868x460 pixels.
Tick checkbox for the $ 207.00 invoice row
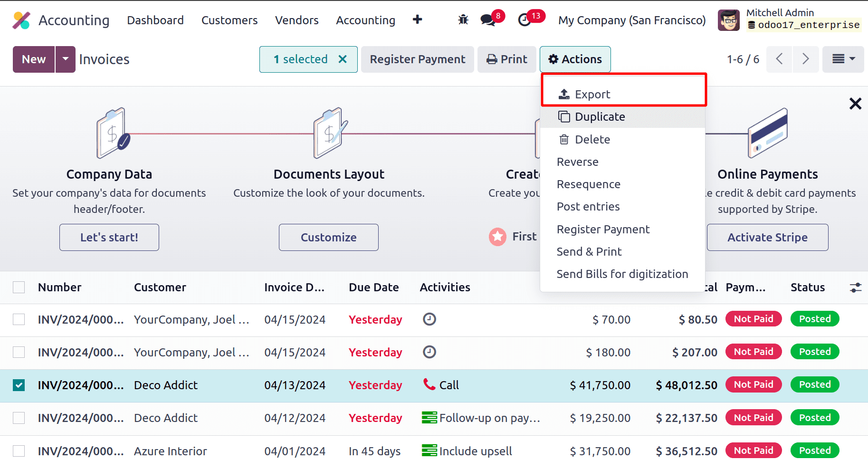(19, 352)
